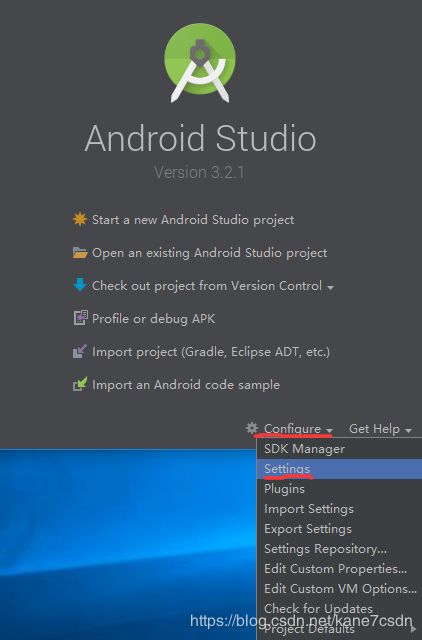
Task: Click the Import Android code sample icon
Action: click(x=80, y=384)
